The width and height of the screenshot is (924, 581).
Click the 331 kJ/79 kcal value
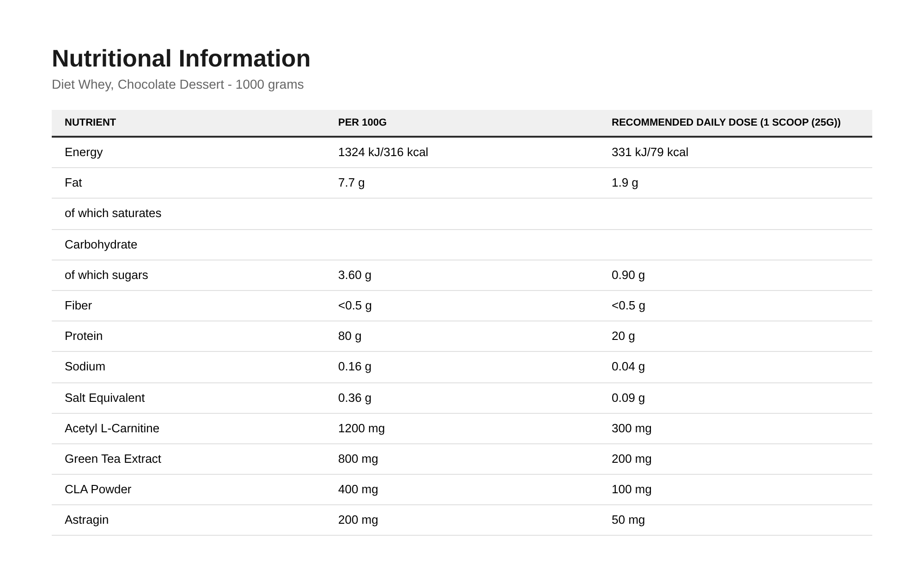coord(650,152)
